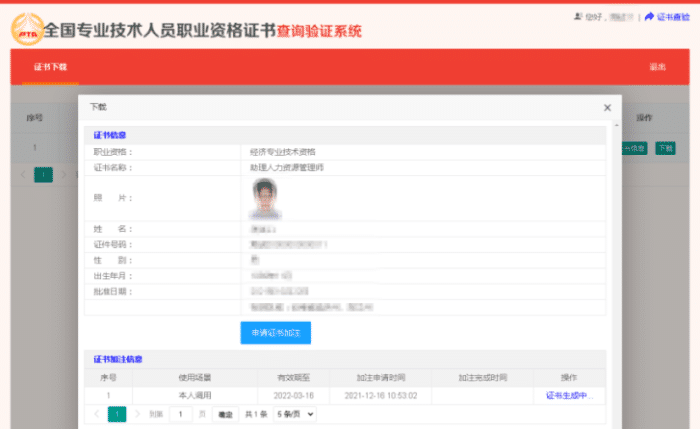Viewport: 700px width, 429px height.
Task: Click the 加注完成时间 column header
Action: [483, 378]
